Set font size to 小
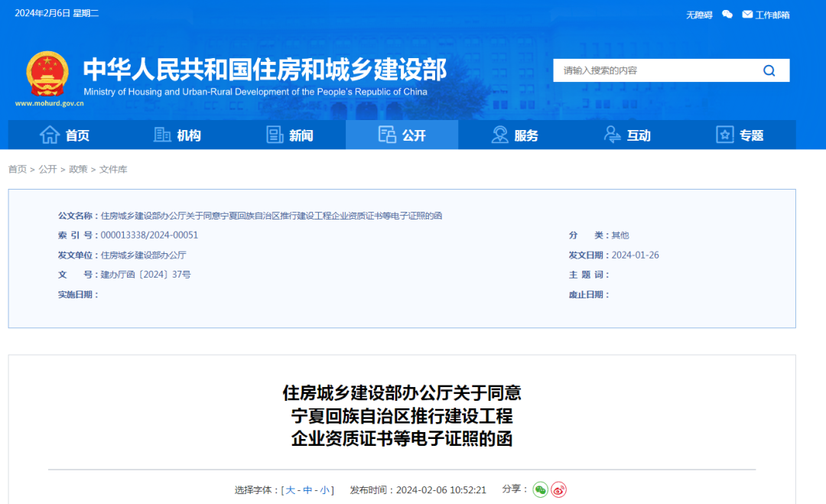The width and height of the screenshot is (826, 504). 325,490
